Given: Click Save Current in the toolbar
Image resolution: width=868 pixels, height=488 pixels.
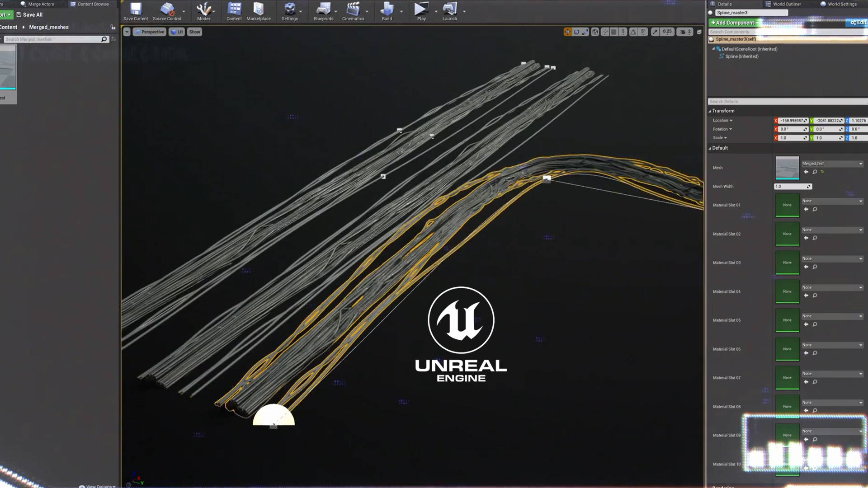Looking at the screenshot, I should tap(136, 12).
